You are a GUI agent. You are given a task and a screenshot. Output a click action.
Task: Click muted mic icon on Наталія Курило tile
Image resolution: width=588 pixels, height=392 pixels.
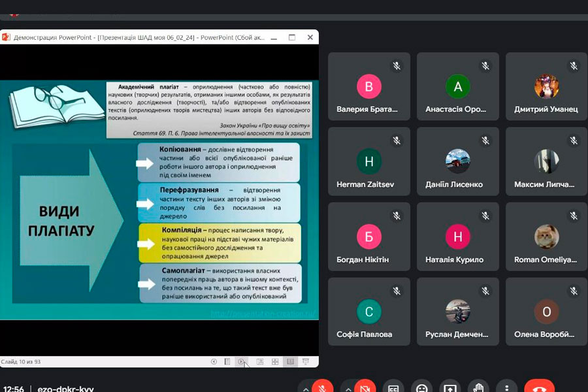pyautogui.click(x=485, y=216)
